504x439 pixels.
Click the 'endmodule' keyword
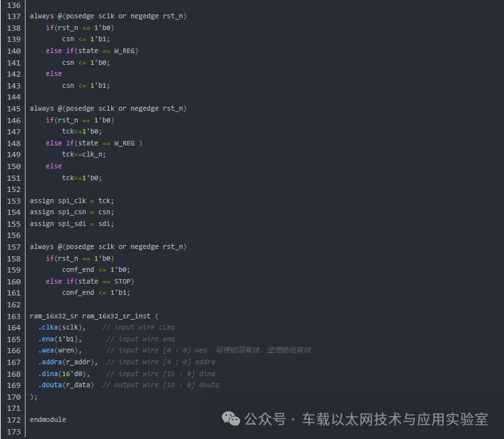pos(48,420)
